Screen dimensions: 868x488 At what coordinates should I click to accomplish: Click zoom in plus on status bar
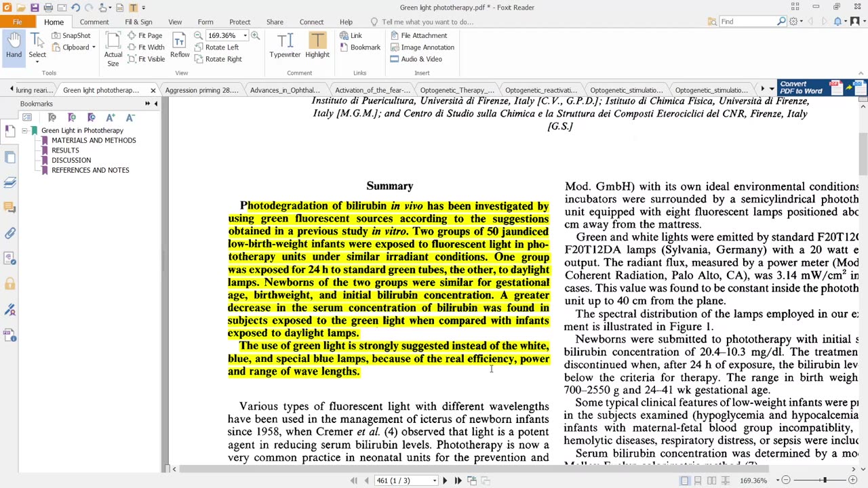click(x=852, y=481)
